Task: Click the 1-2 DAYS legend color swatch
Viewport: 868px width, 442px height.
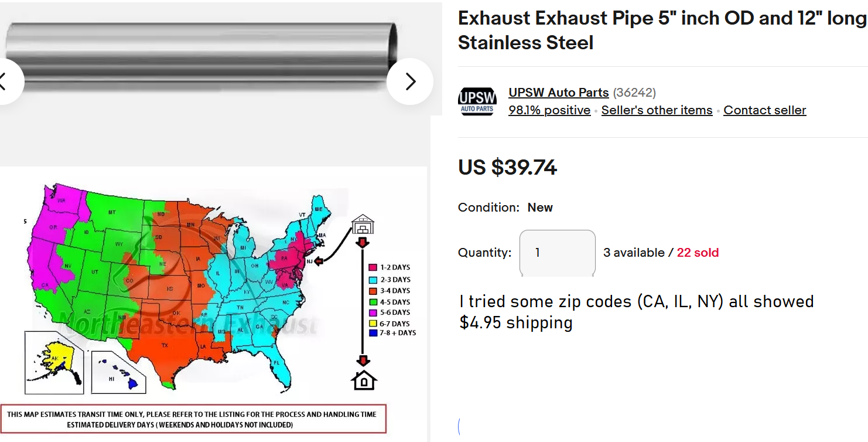Action: tap(373, 268)
